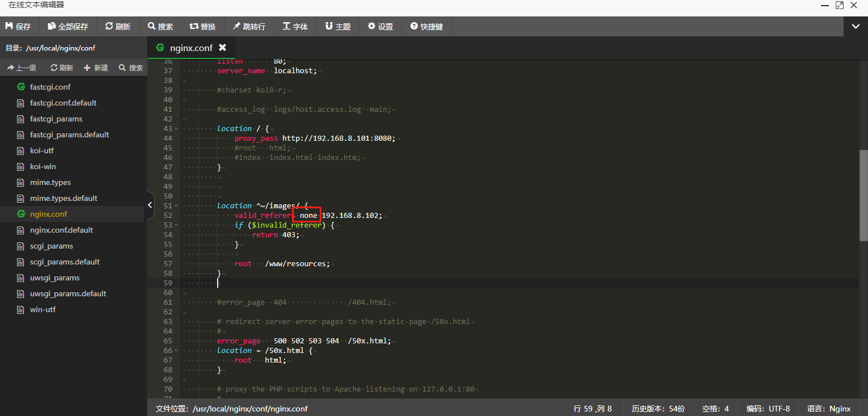Search files in the sidebar panel
The height and width of the screenshot is (416, 868).
tap(131, 68)
